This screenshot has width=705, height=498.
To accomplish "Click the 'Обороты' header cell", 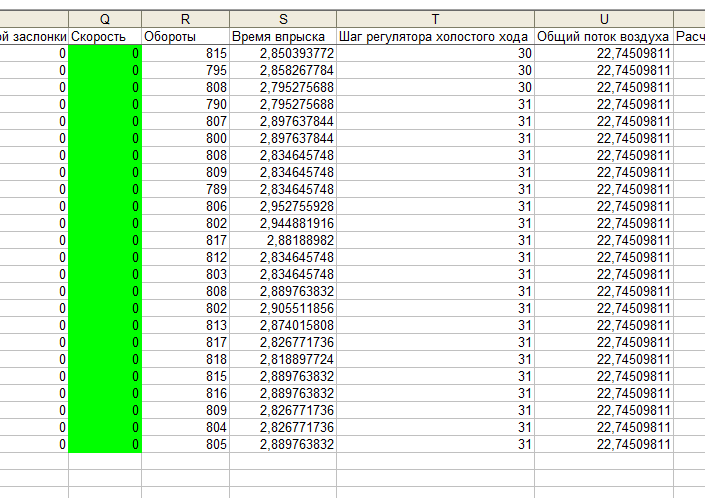I will coord(185,36).
